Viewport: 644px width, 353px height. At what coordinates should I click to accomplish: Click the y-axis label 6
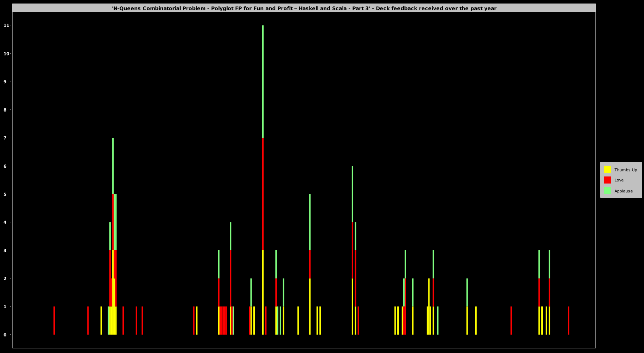5,166
